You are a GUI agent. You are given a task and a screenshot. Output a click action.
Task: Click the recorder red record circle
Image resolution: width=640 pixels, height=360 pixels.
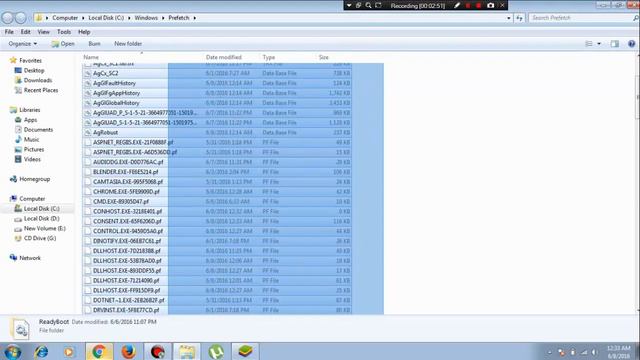coord(478,5)
